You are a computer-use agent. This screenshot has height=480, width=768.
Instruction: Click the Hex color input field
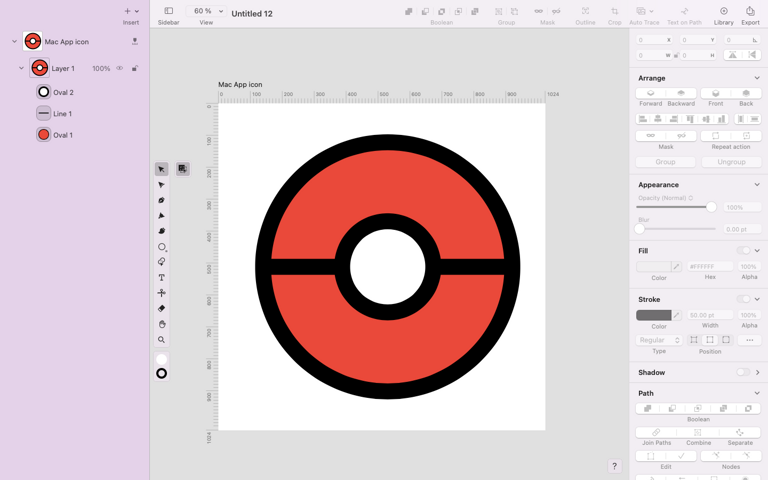tap(710, 266)
